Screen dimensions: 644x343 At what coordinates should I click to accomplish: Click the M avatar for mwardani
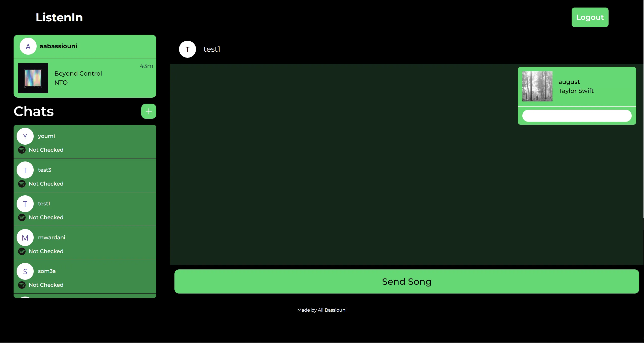click(25, 238)
